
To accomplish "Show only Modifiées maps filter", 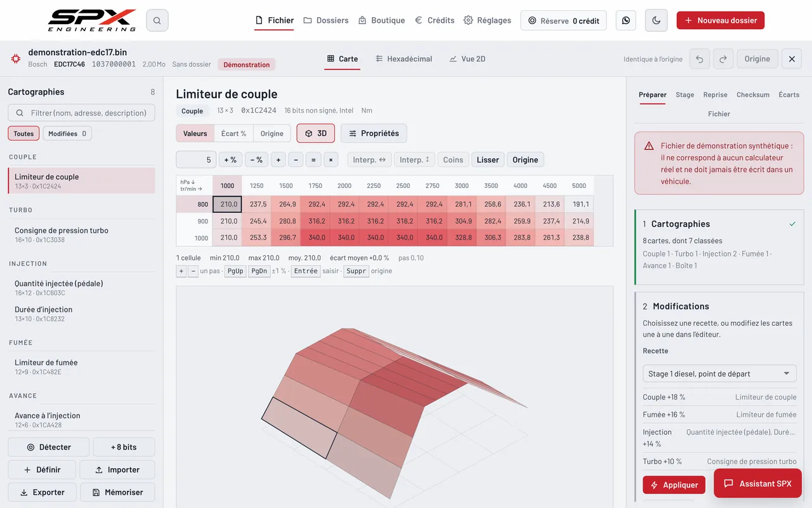I will click(67, 133).
